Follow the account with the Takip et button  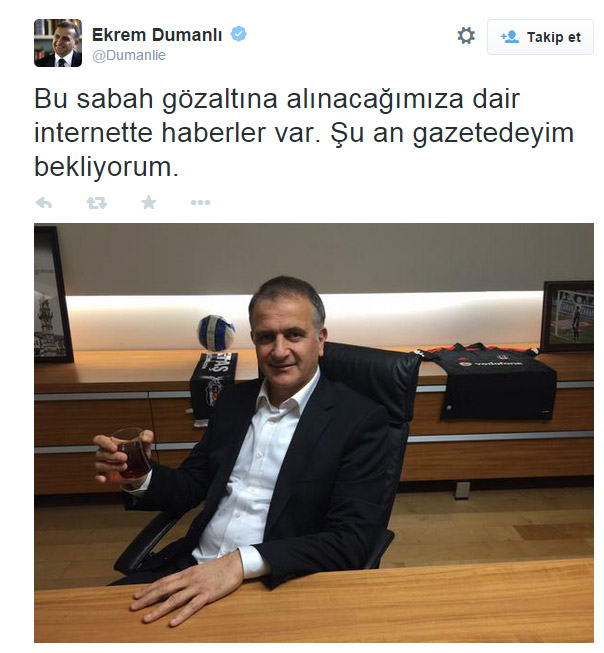540,37
